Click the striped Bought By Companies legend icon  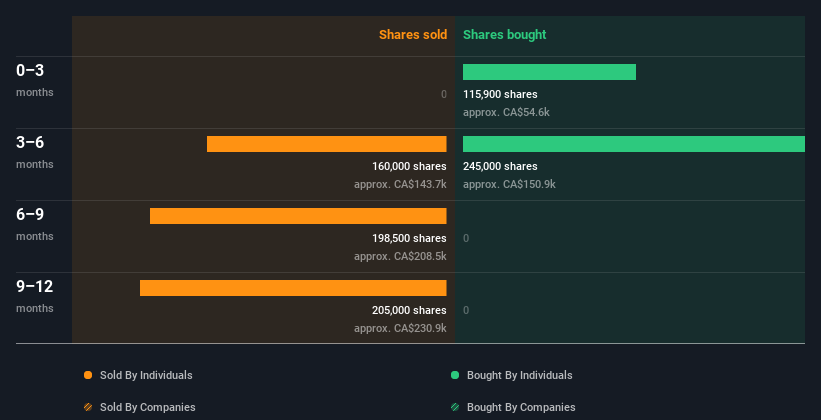click(455, 407)
